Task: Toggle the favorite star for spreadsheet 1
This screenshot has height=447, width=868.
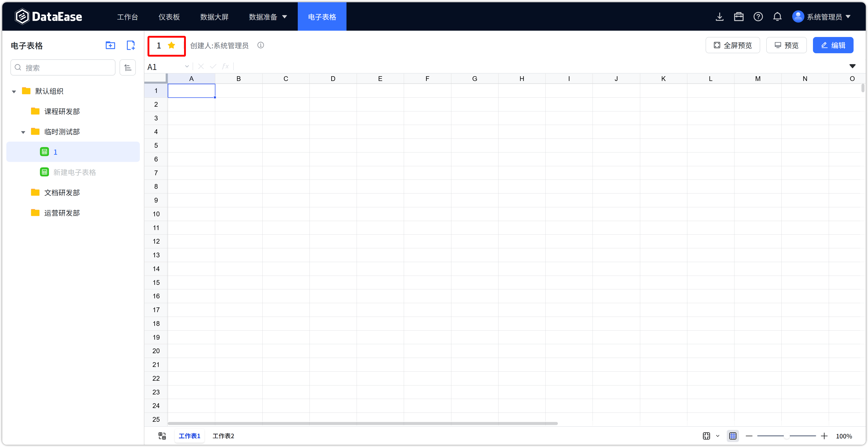Action: [x=171, y=45]
